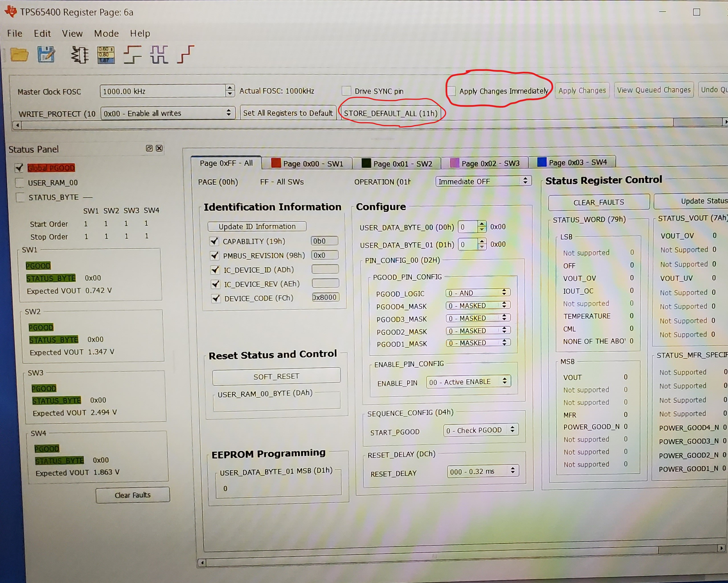Viewport: 728px width, 583px height.
Task: Click the red rising staircase icon
Action: pyautogui.click(x=185, y=54)
